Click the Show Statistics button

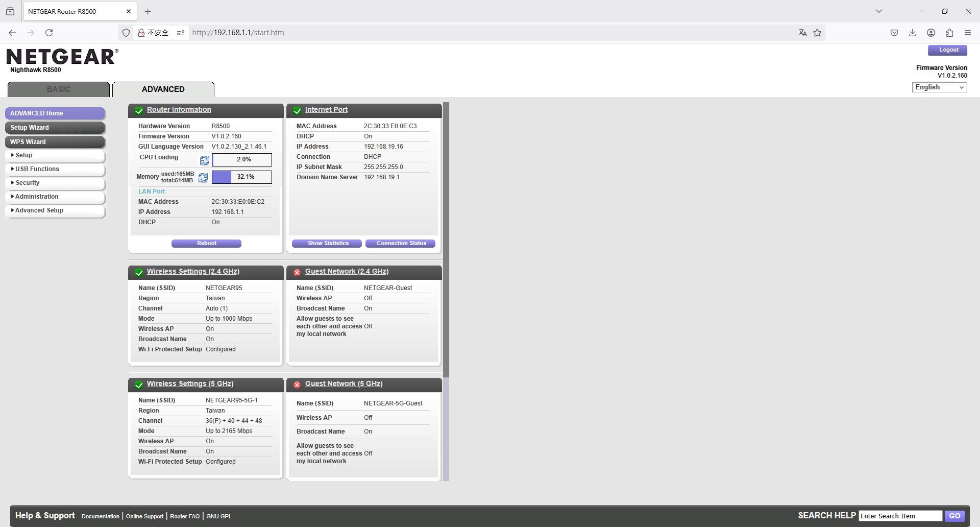(x=327, y=244)
